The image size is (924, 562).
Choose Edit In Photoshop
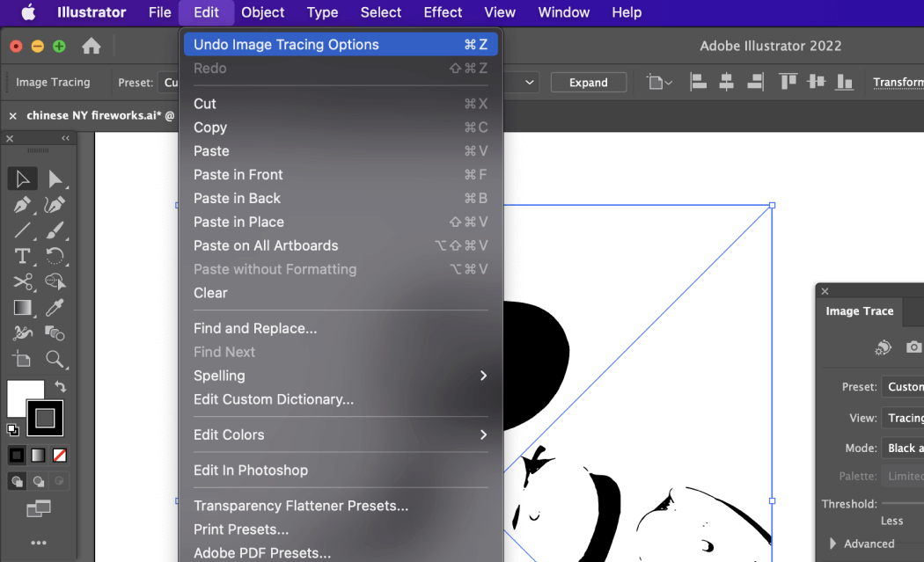pos(341,471)
